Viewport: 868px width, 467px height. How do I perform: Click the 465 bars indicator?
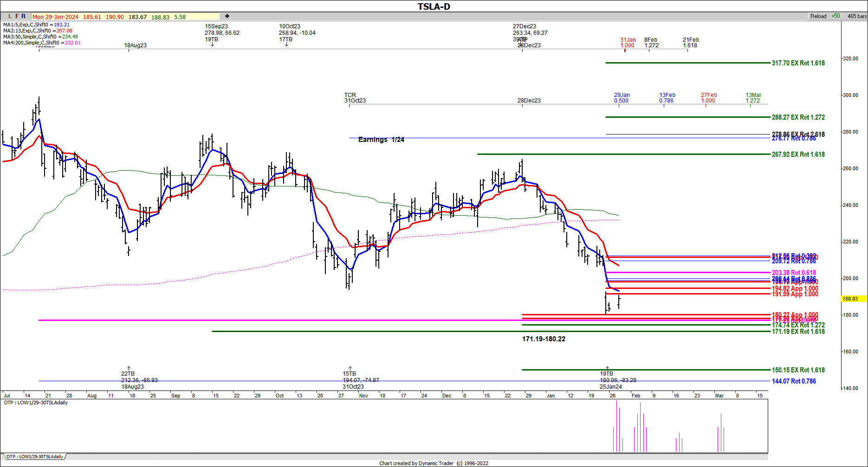pyautogui.click(x=857, y=16)
